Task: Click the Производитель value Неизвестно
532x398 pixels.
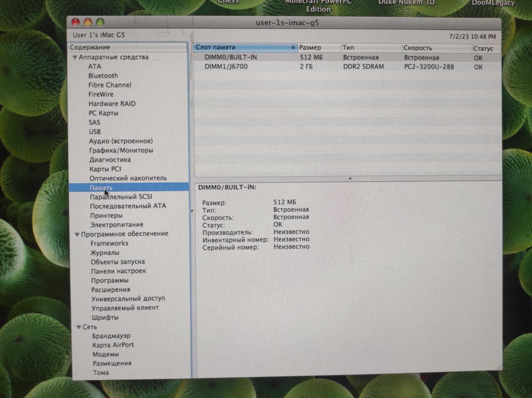Action: pyautogui.click(x=291, y=232)
